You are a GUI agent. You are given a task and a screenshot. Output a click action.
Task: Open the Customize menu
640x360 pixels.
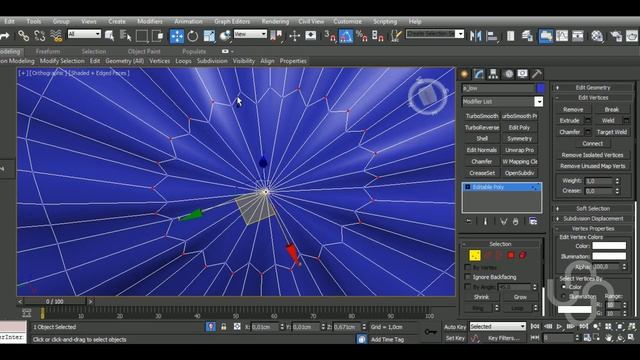[347, 21]
